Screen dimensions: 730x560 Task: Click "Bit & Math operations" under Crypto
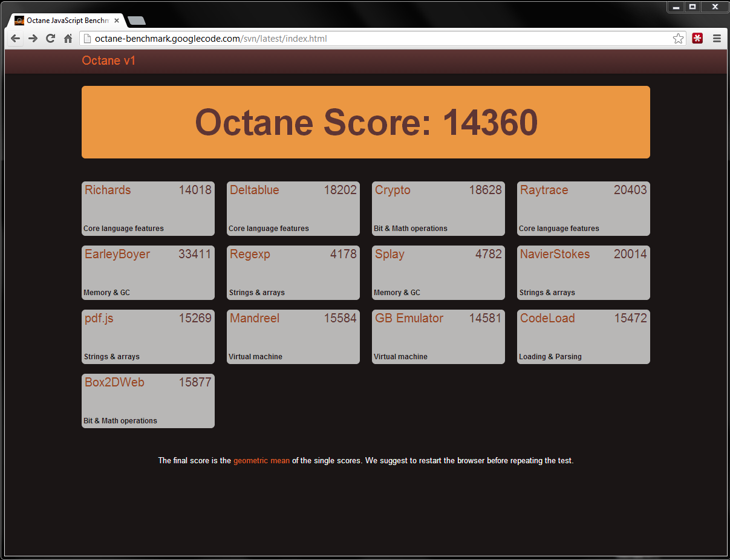(x=411, y=229)
